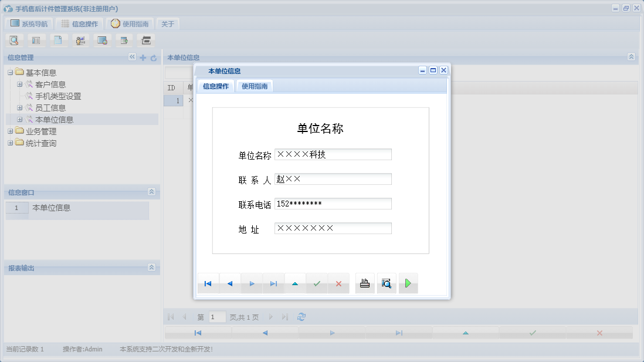Click the green run arrow in the dialog
Screen dimensions: 644x362
(x=408, y=283)
